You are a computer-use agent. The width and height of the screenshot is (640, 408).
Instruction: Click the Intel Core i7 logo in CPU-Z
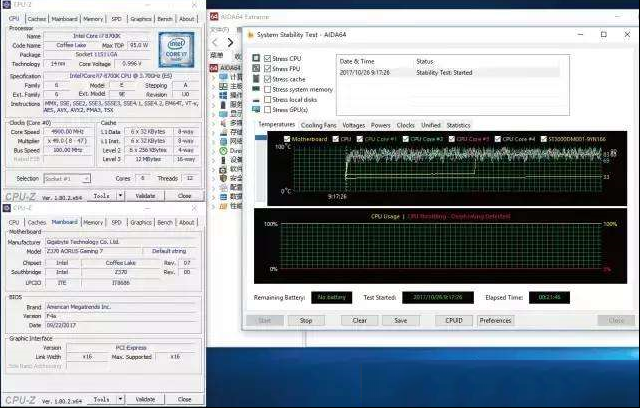[x=176, y=50]
